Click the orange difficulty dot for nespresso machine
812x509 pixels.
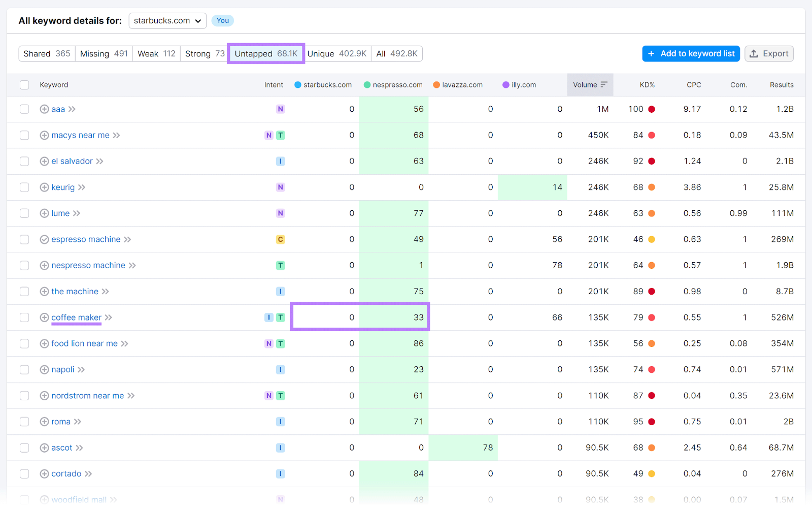(x=651, y=265)
